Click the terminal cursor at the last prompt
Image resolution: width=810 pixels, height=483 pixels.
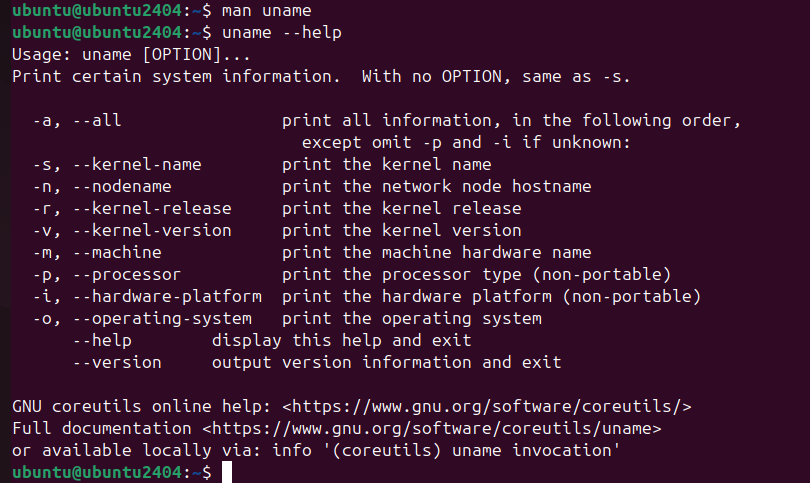[x=227, y=472]
